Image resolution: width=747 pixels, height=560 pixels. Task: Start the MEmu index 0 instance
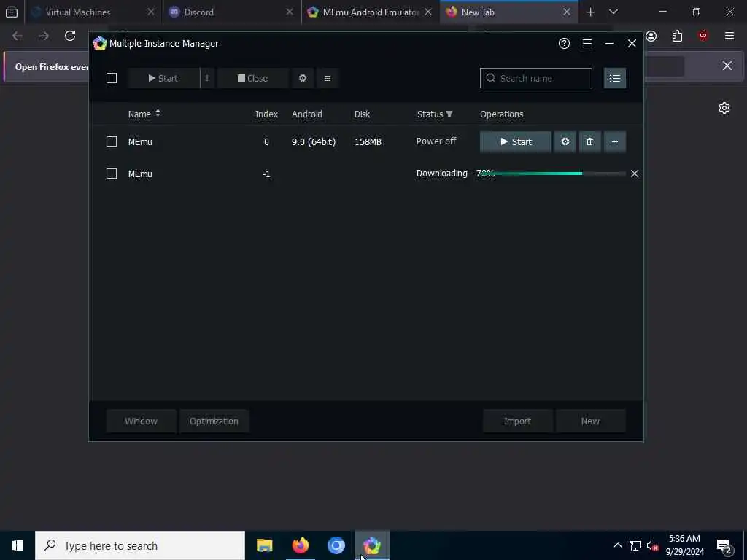click(516, 141)
